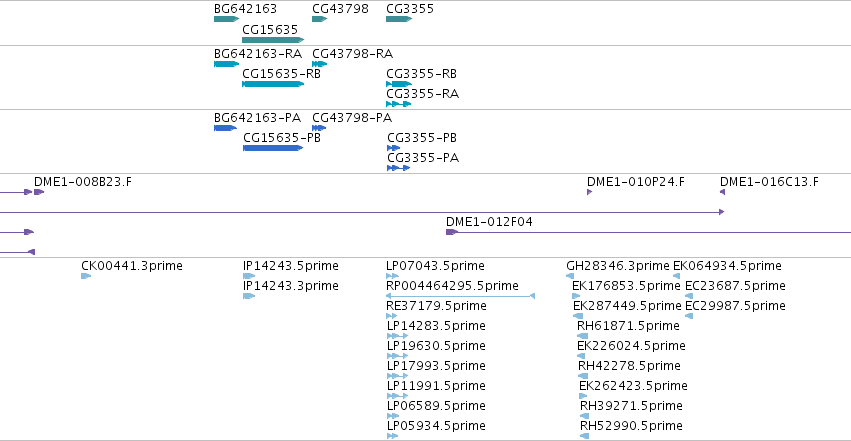Click the DME1-012F04 clone feature
Image resolution: width=851 pixels, height=441 pixels.
pos(452,232)
